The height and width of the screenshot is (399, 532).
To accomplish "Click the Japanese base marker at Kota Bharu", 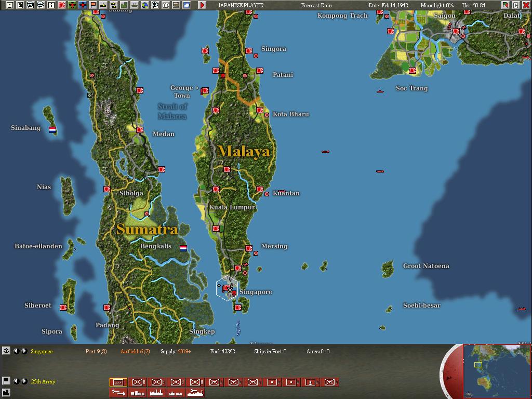I will click(260, 110).
